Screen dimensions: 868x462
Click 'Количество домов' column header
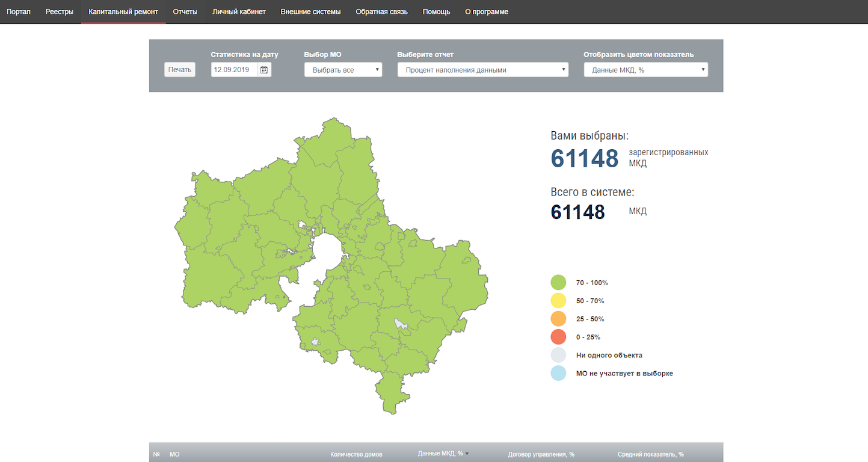coord(356,454)
